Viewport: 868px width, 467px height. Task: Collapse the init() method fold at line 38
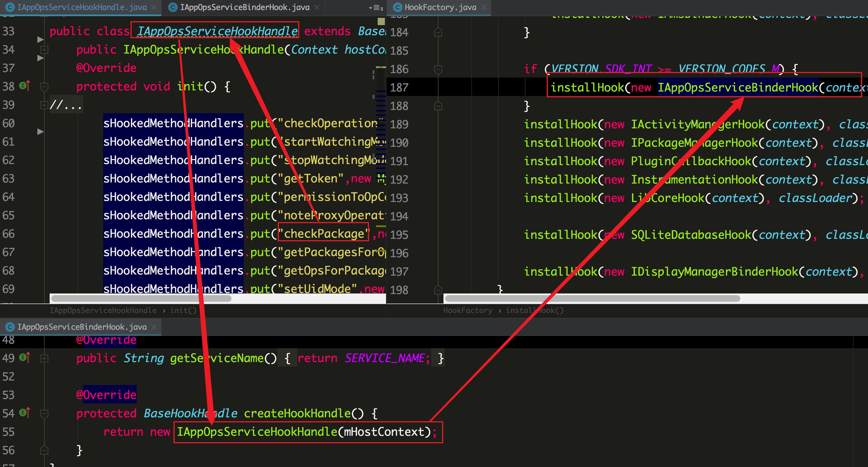coord(44,86)
